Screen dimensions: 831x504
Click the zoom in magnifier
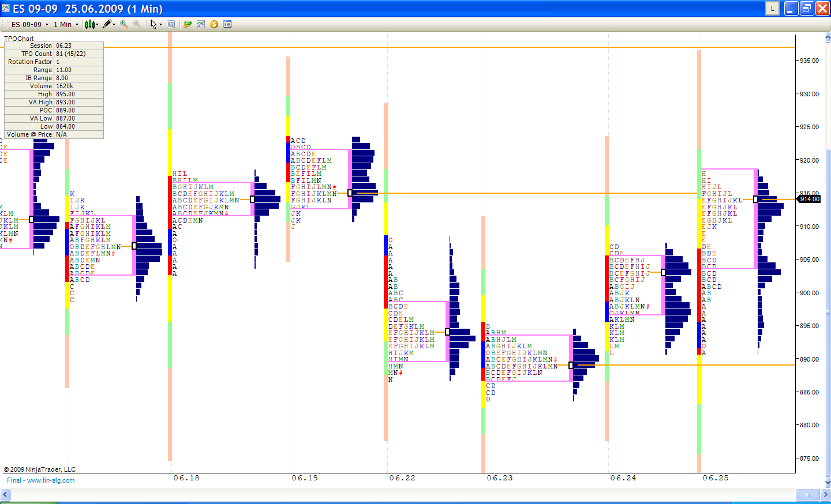pos(124,24)
